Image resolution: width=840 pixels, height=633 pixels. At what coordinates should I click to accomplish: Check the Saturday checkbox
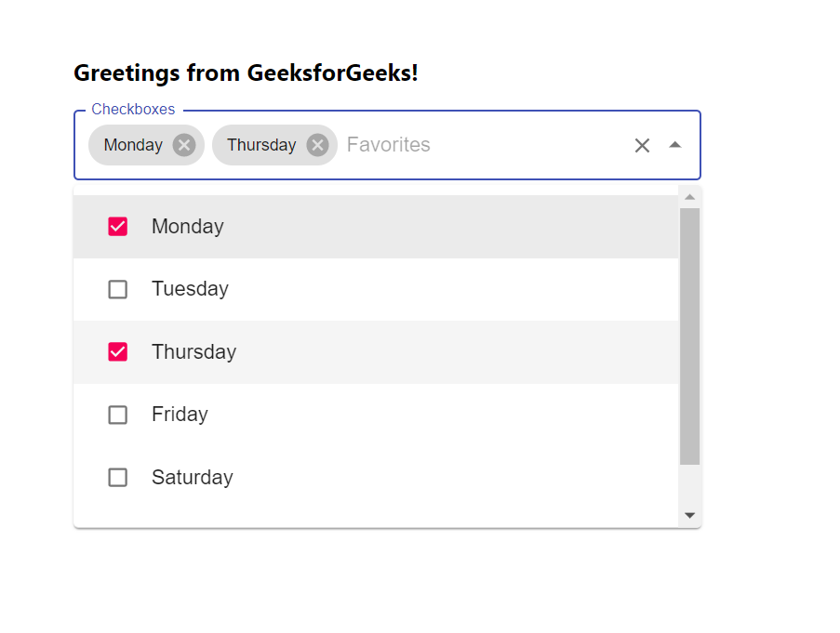[x=118, y=478]
